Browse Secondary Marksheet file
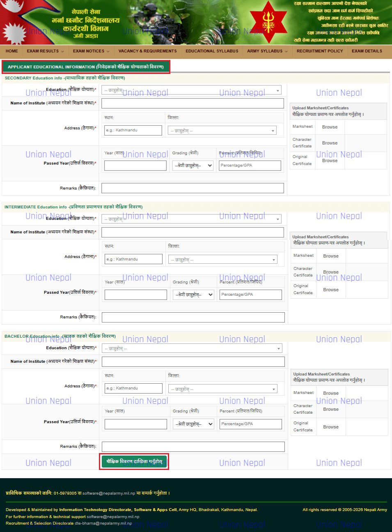The height and width of the screenshot is (532, 392). click(x=330, y=127)
